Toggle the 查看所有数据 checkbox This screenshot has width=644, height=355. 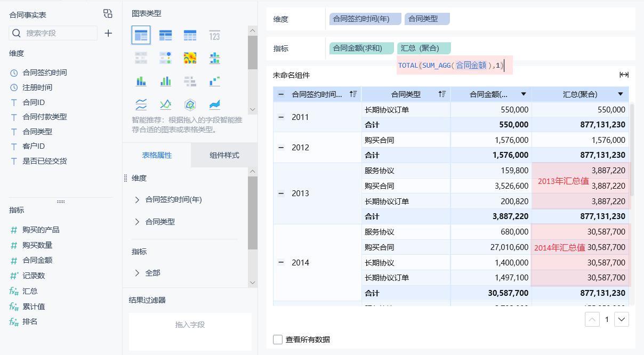pos(277,340)
